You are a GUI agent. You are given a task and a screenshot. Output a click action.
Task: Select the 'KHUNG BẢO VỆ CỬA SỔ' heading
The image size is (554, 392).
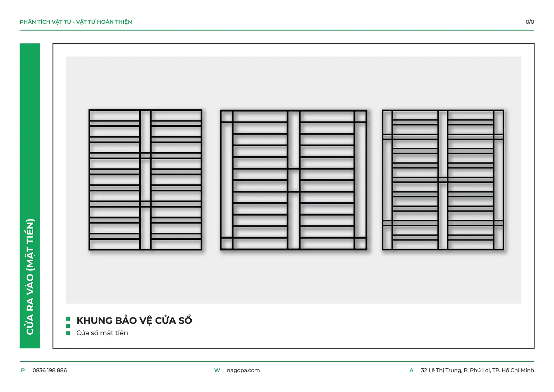(x=134, y=320)
